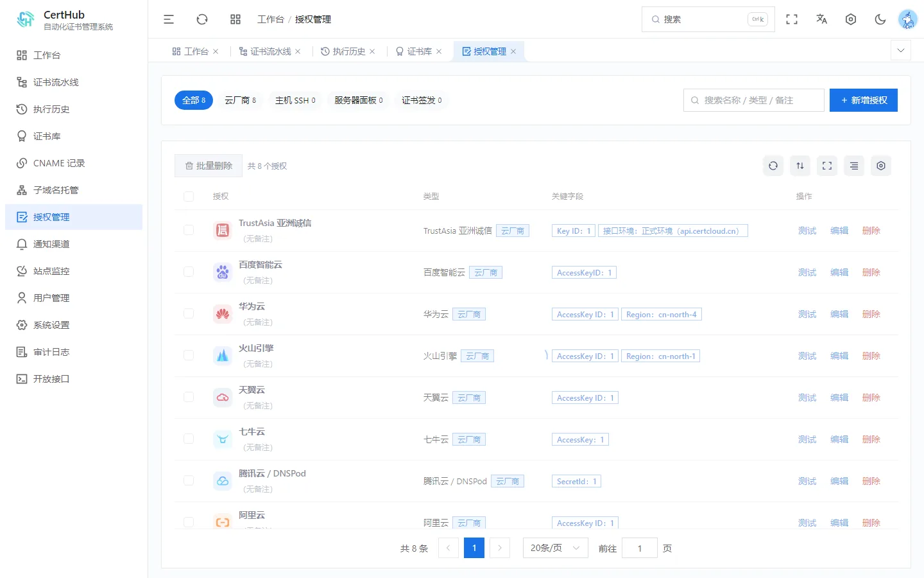This screenshot has width=924, height=578.
Task: Go to next page arrow in pagination
Action: 500,548
